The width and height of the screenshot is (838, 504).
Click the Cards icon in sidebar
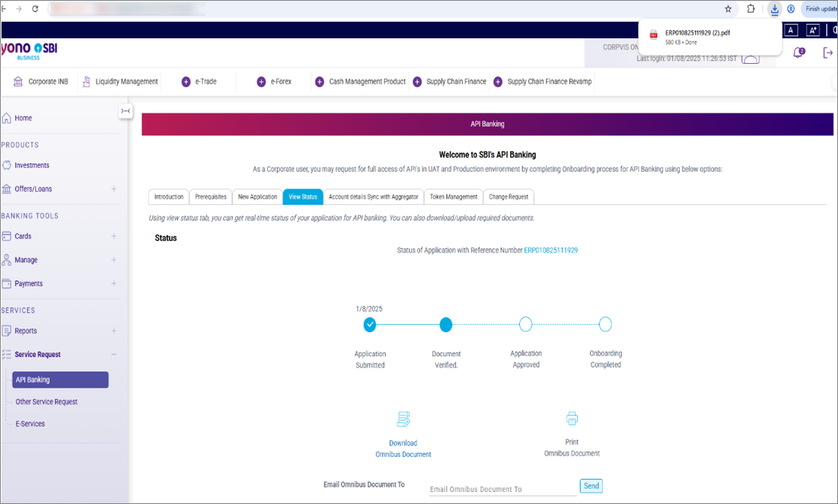coord(7,235)
